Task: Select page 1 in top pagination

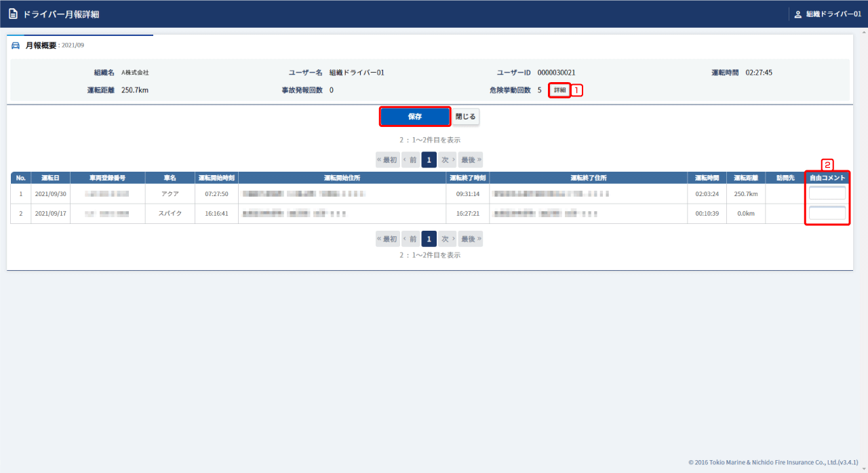Action: [x=429, y=160]
